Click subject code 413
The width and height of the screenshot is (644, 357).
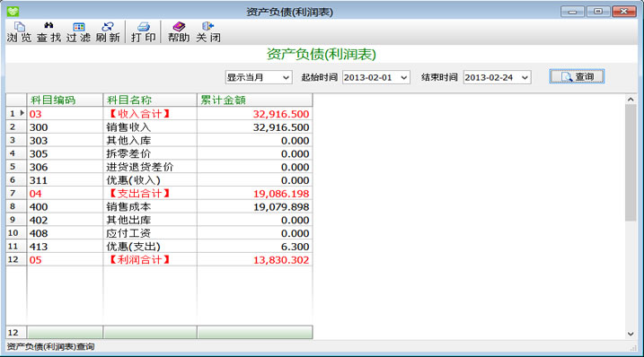coord(39,247)
